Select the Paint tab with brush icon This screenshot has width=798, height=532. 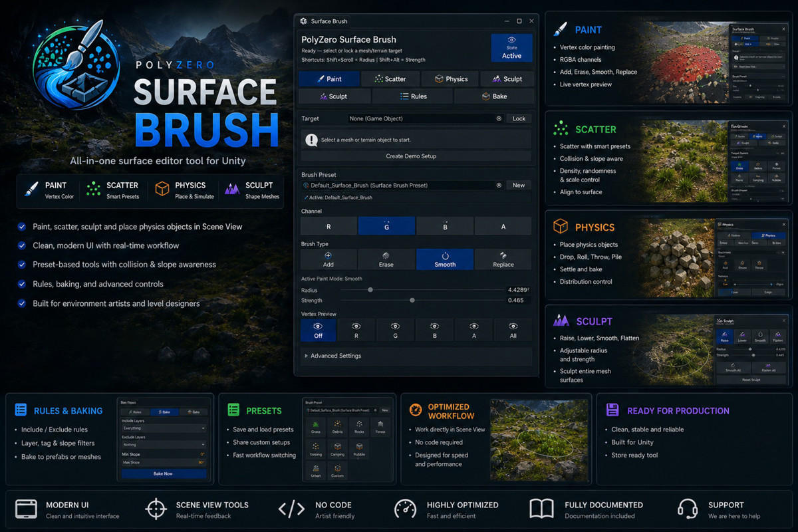tap(329, 79)
